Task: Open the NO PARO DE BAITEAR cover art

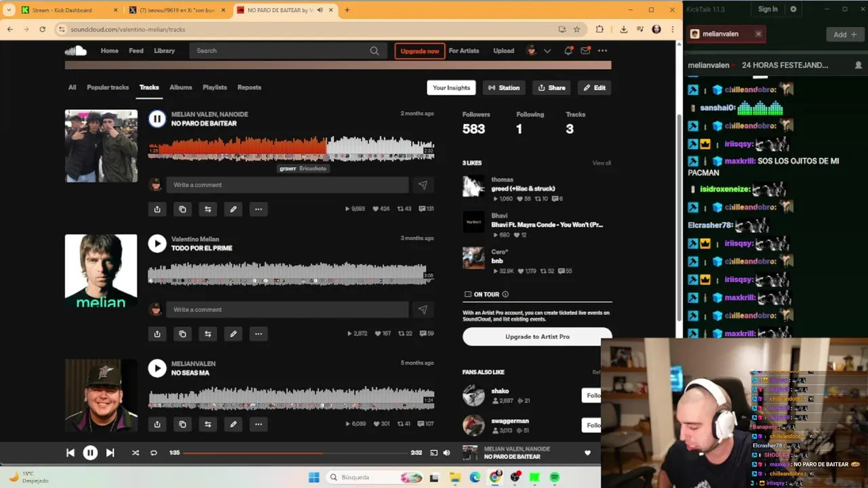Action: [x=101, y=146]
